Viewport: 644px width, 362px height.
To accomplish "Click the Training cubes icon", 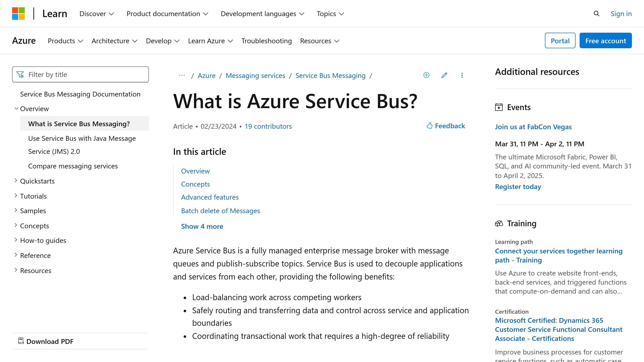I will tap(499, 223).
